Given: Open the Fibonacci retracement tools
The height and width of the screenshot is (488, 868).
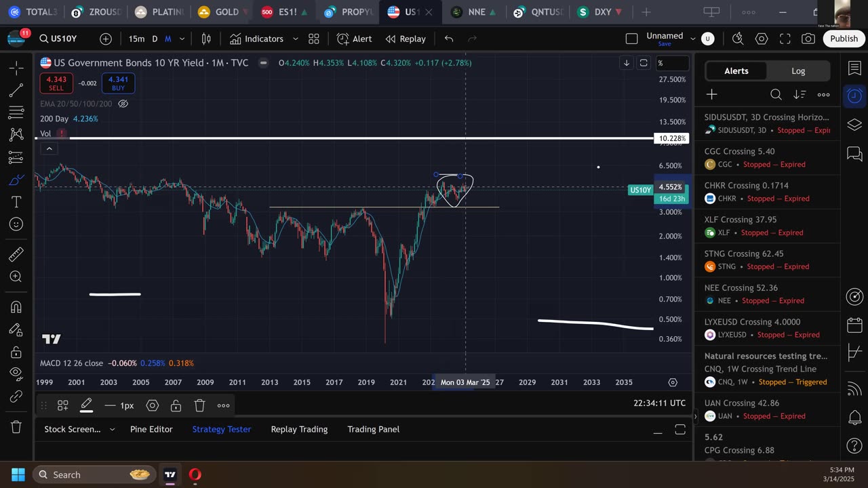Looking at the screenshot, I should (x=16, y=113).
